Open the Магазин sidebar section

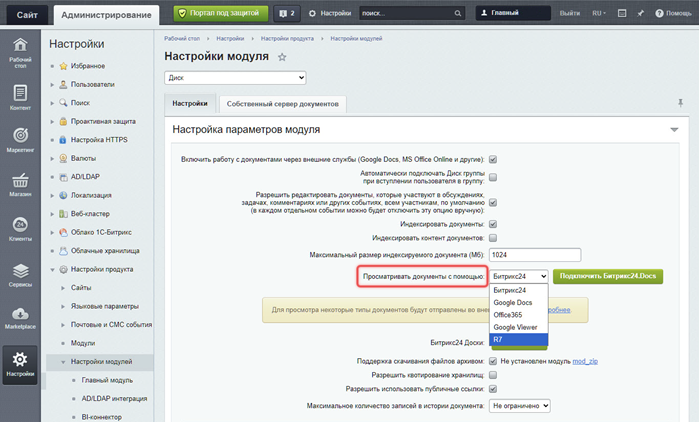pyautogui.click(x=20, y=186)
